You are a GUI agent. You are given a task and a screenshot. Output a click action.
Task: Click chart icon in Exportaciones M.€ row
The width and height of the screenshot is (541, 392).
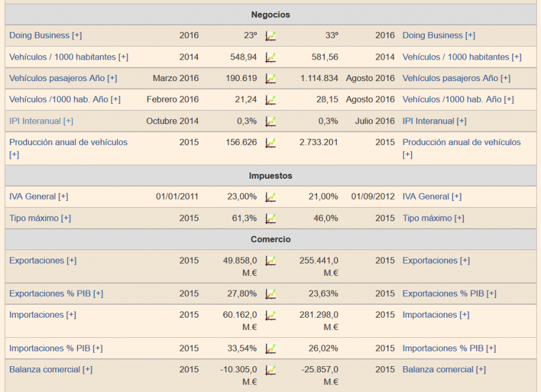[270, 261]
